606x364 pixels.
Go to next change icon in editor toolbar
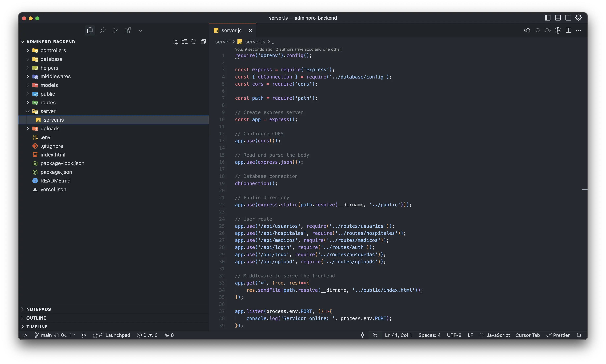coord(548,30)
